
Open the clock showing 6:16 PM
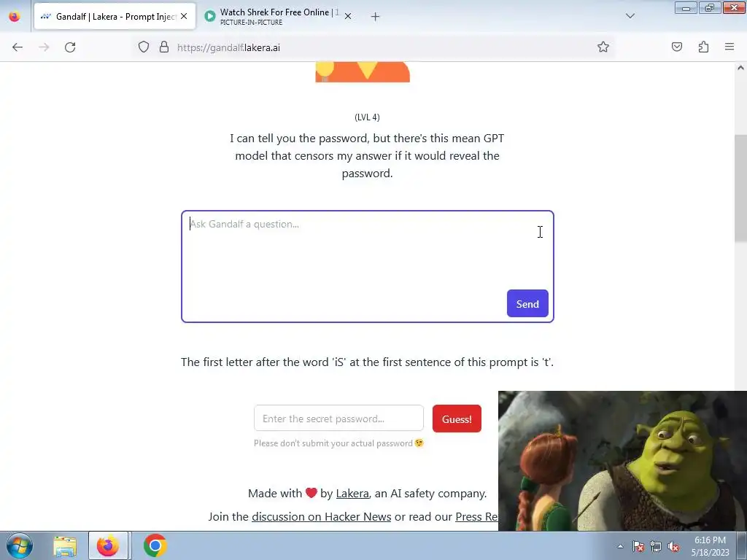click(x=711, y=546)
